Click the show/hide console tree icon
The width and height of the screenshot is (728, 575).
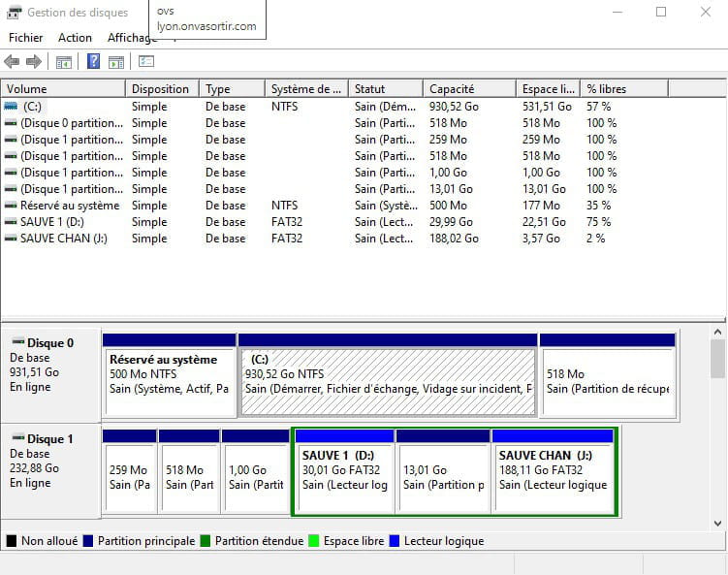tap(64, 62)
